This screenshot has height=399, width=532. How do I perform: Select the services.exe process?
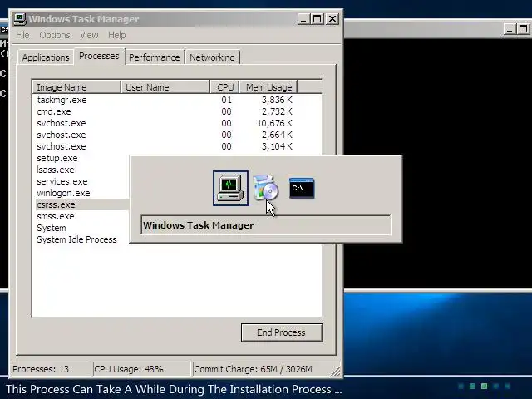point(62,181)
